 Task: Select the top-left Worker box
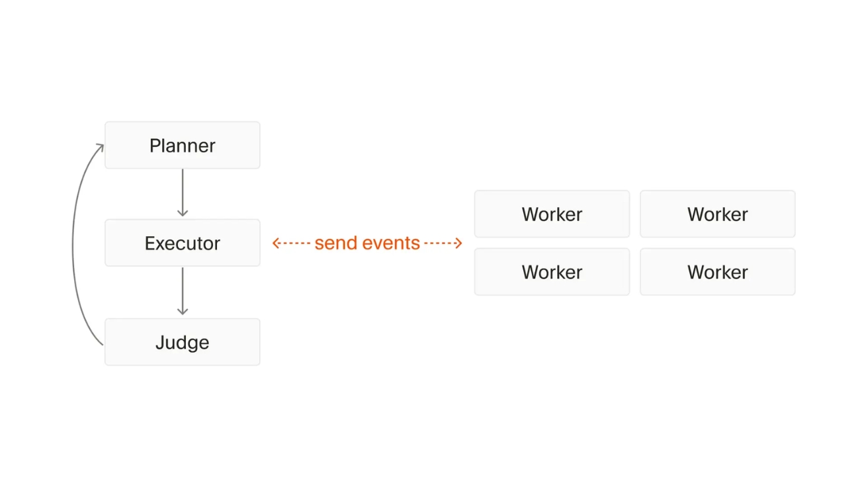coord(552,214)
